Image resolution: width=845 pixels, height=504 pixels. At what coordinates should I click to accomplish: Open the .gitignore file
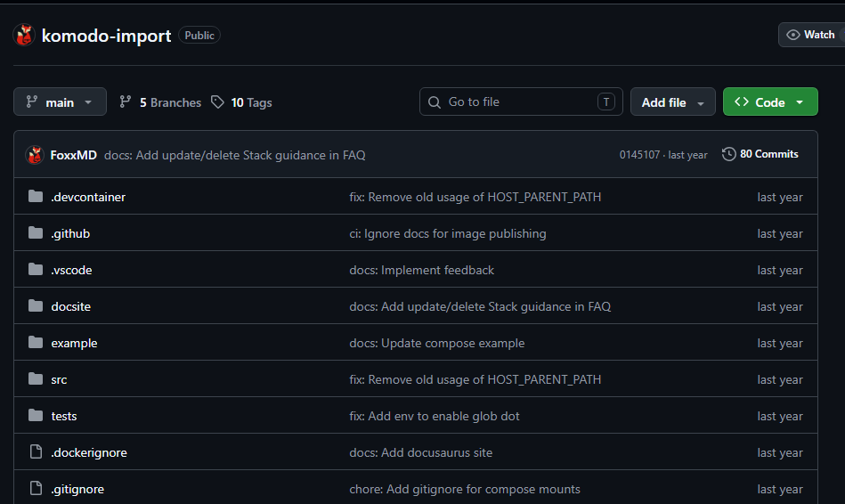pos(77,490)
